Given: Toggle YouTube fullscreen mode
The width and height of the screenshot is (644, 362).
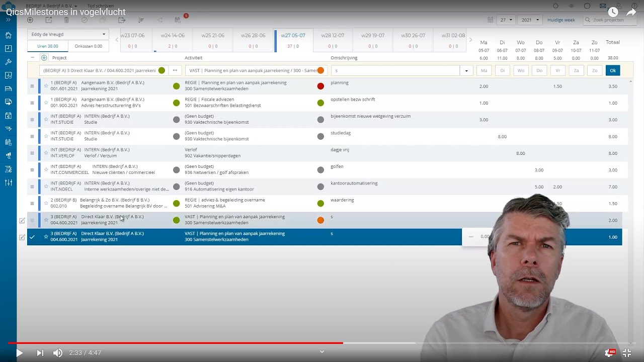Looking at the screenshot, I should [x=627, y=353].
